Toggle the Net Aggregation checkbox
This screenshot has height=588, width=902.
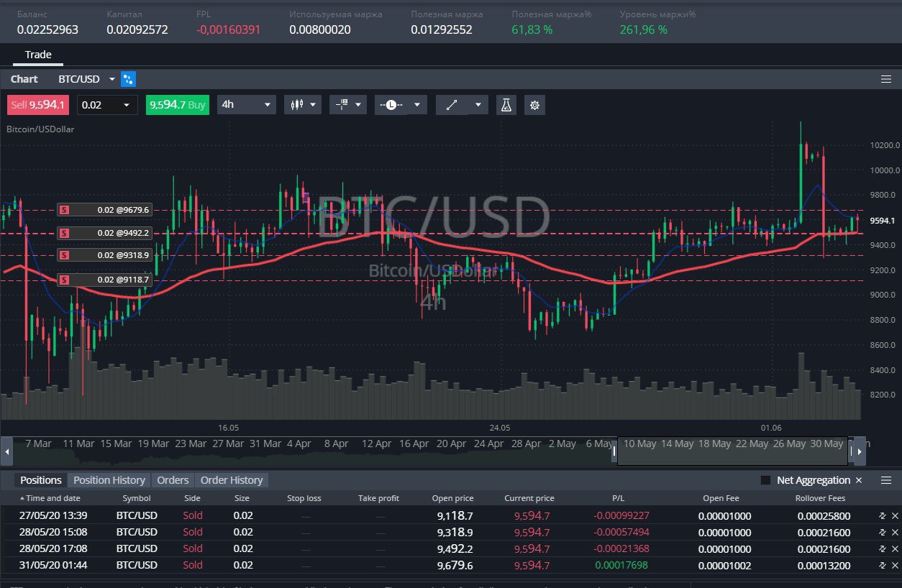pyautogui.click(x=765, y=480)
